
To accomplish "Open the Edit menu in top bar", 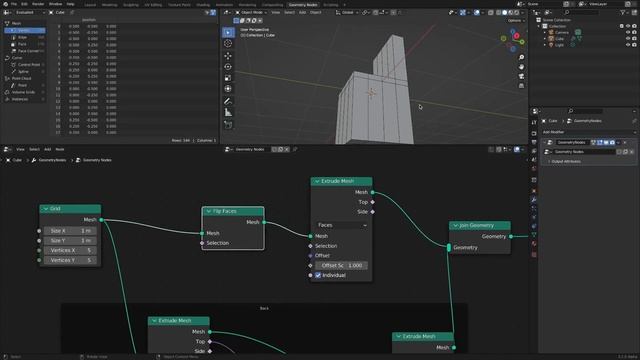I will point(24,4).
